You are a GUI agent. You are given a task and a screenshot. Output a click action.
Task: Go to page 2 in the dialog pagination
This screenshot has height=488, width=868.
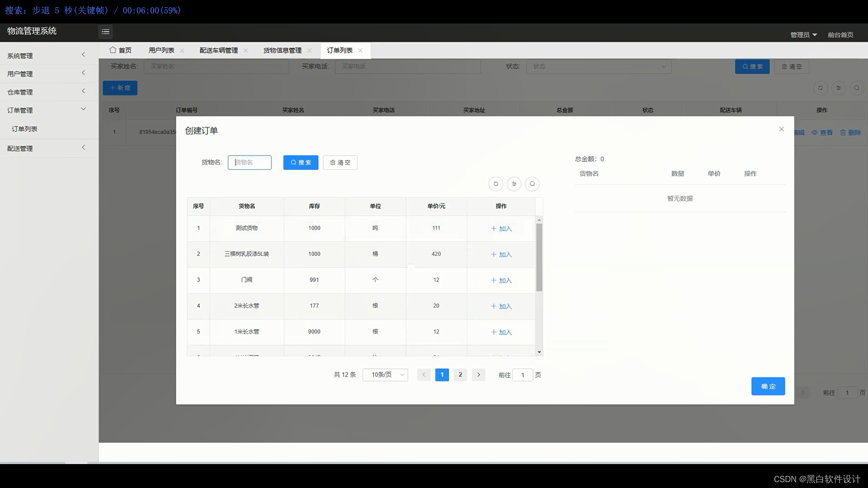460,375
